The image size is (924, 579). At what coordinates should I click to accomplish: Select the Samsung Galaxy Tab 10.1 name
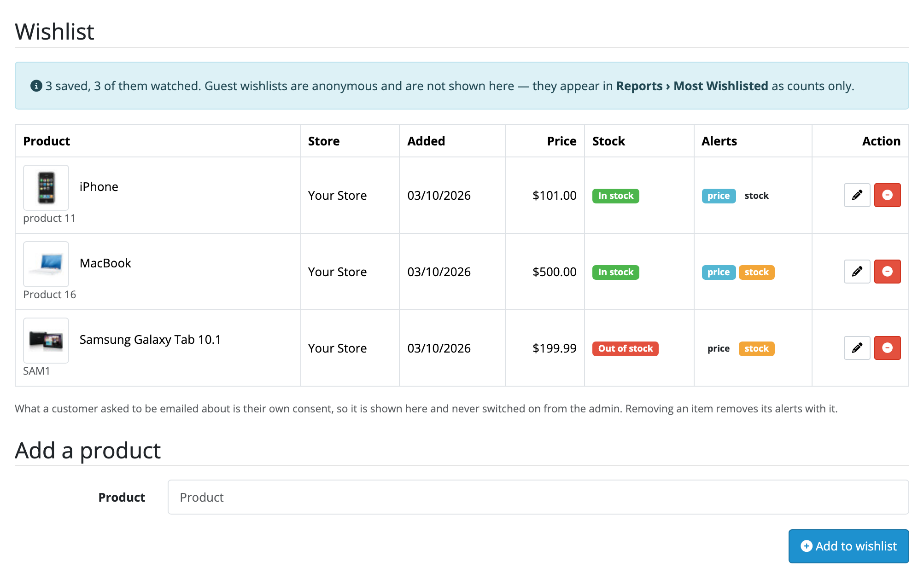(150, 340)
